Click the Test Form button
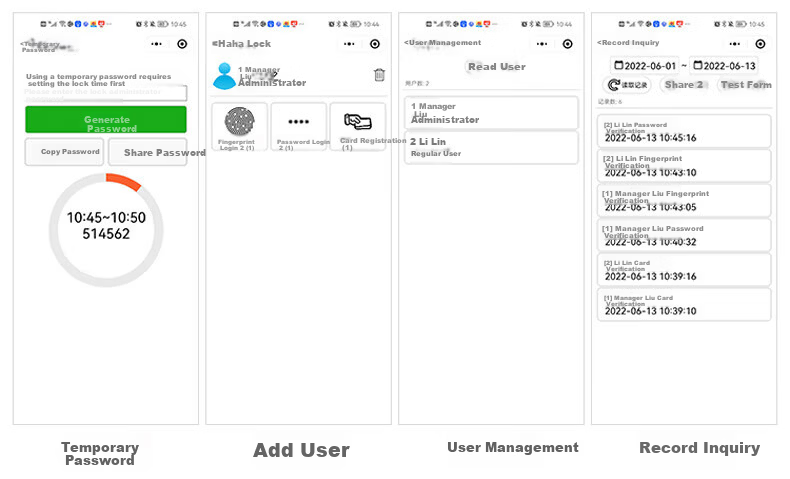 tap(746, 85)
